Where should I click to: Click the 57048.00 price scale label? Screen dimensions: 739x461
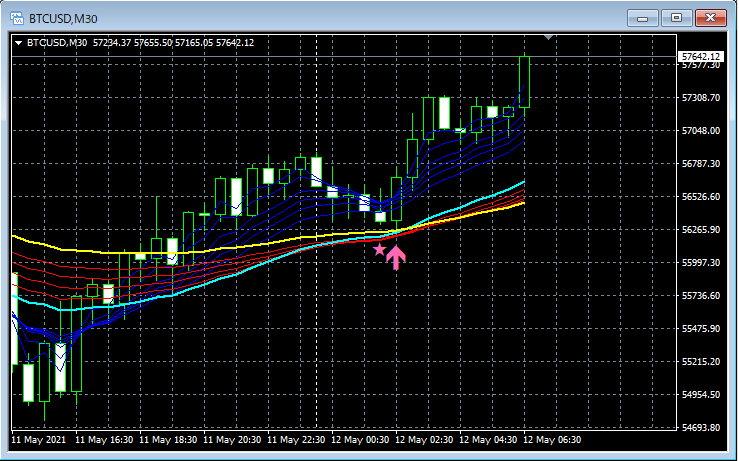tap(701, 131)
